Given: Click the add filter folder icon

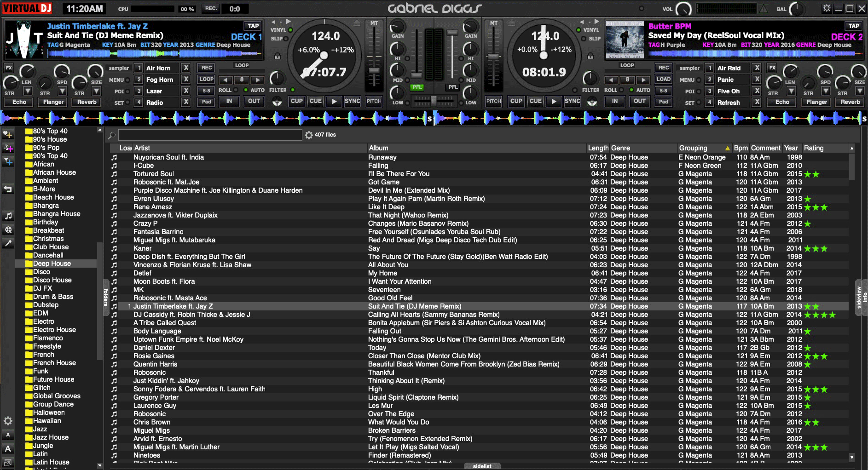Looking at the screenshot, I should point(8,161).
